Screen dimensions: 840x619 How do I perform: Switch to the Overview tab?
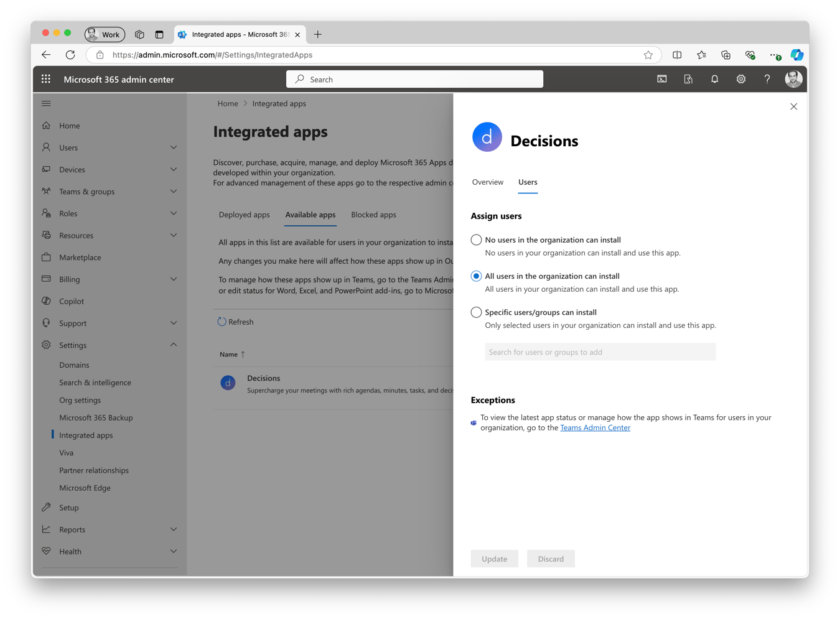(487, 182)
